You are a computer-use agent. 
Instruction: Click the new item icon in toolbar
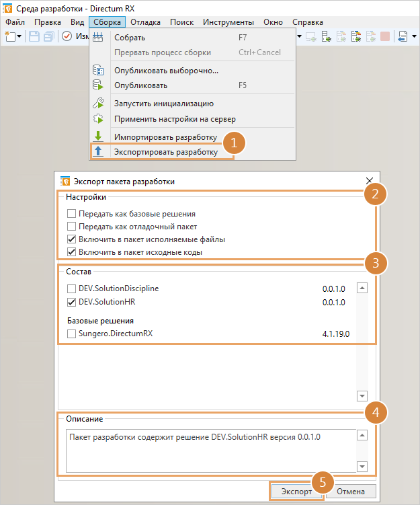click(11, 36)
